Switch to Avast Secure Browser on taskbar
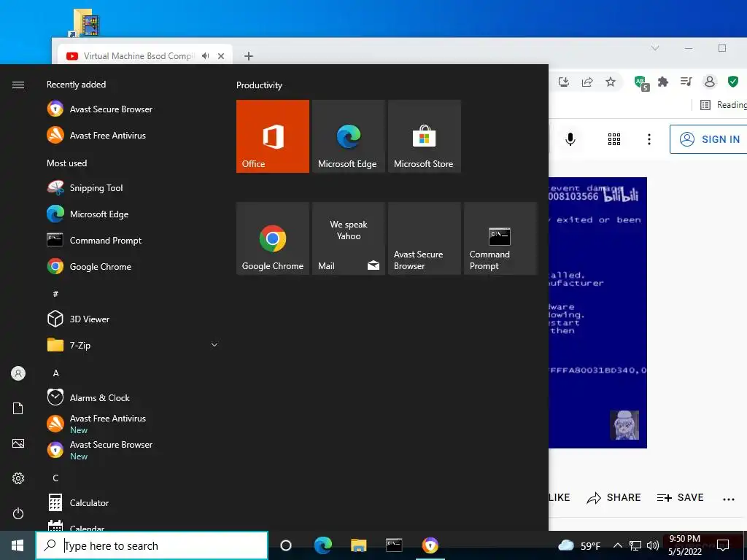The width and height of the screenshot is (747, 560). click(430, 545)
